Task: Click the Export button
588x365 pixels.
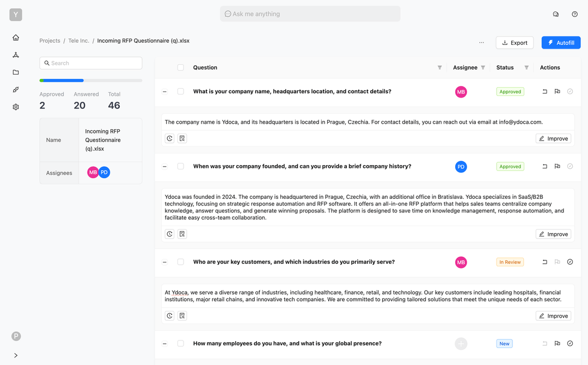Action: 514,42
